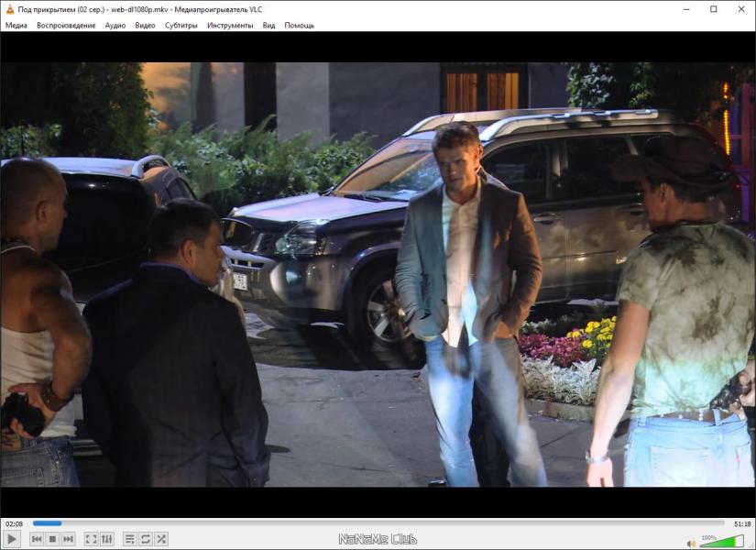Screen dimensions: 756x550
Task: Click the elapsed time label 02:08
Action: (x=15, y=523)
